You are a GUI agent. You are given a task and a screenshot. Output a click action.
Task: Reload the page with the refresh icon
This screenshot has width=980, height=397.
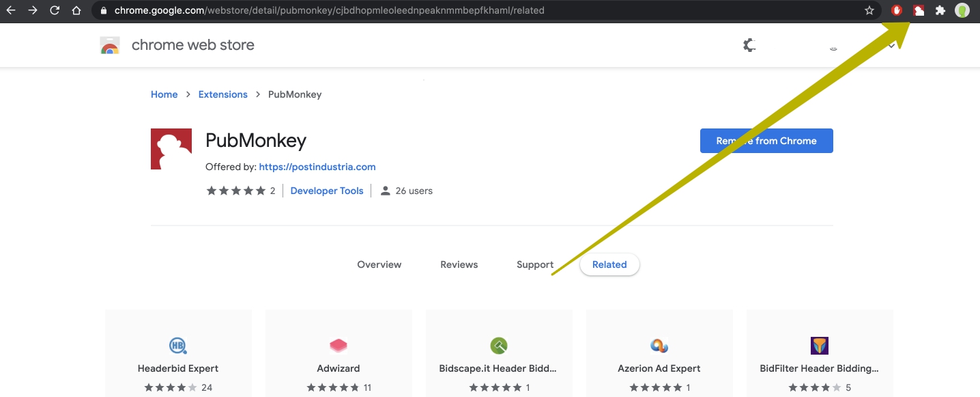[55, 10]
